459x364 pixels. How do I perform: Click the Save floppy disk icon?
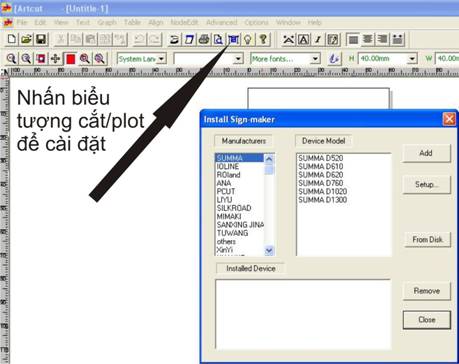click(x=41, y=39)
